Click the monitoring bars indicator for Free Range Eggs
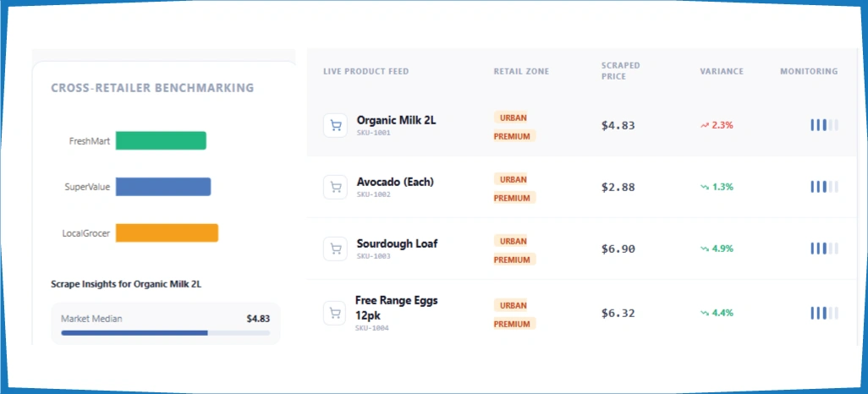This screenshot has height=394, width=868. point(824,313)
